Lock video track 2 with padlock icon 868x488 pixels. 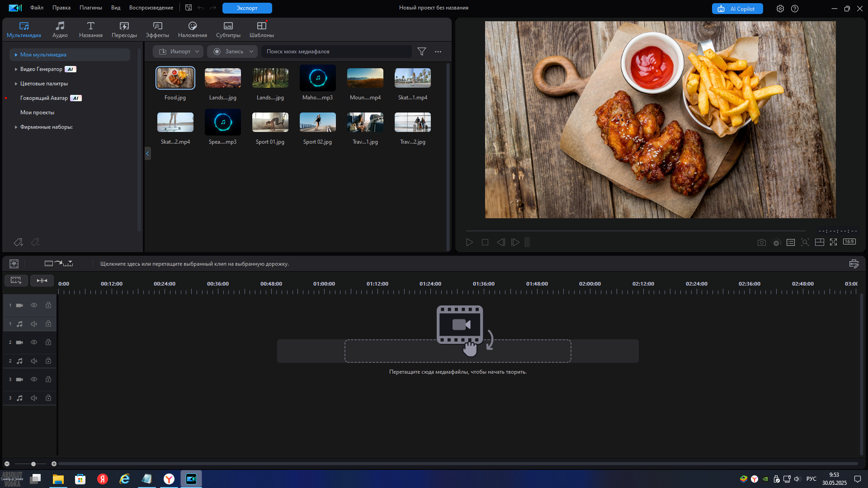point(48,343)
